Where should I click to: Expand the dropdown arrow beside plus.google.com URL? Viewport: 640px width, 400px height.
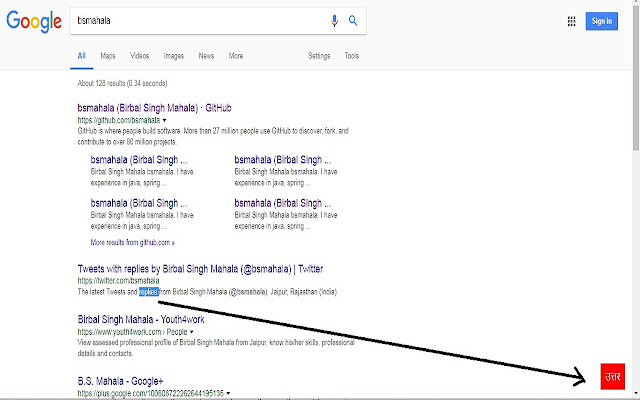coord(228,393)
